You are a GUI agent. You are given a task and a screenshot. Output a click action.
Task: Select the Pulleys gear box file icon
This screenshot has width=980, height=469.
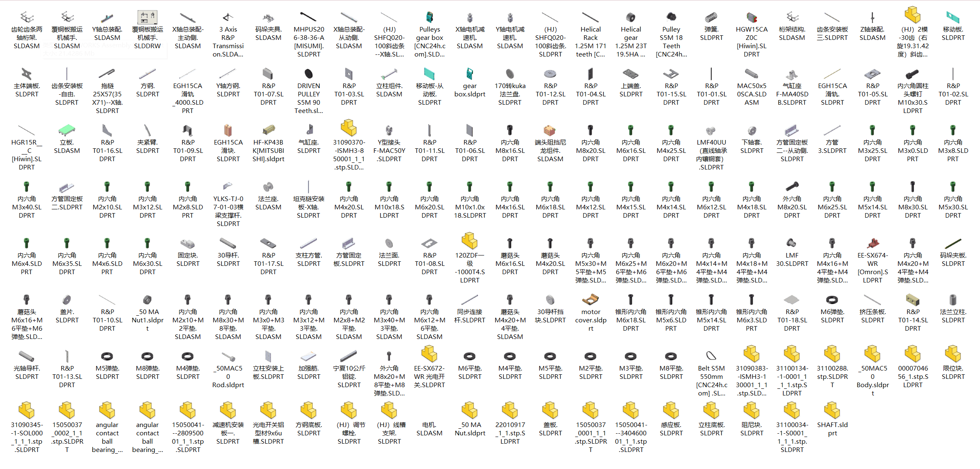tap(429, 17)
